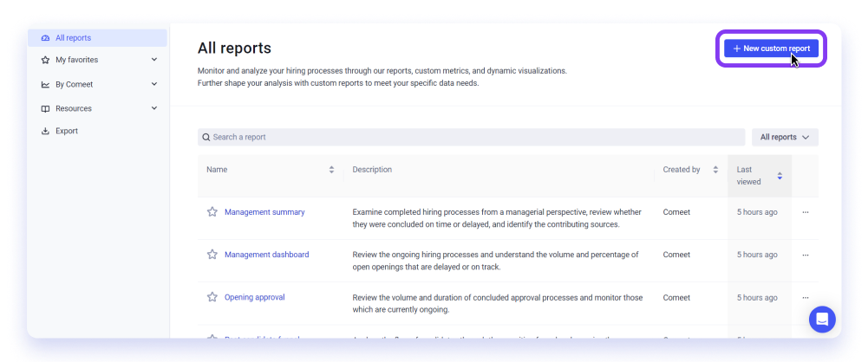868x362 pixels.
Task: Click the By Comeet chart icon
Action: [45, 85]
